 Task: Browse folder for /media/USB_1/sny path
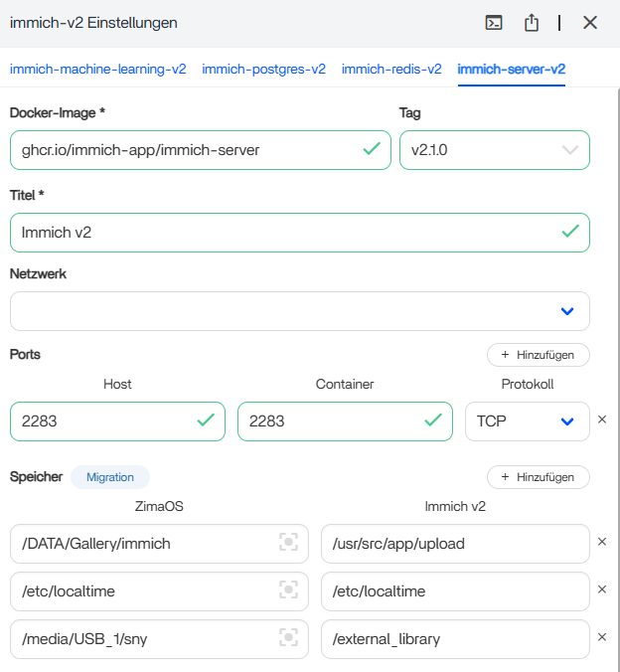click(288, 638)
